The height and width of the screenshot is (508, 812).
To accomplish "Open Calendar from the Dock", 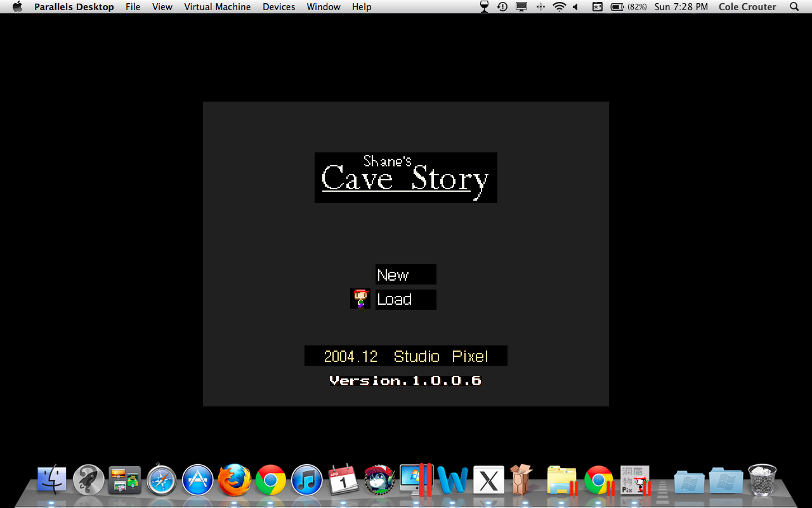I will point(343,480).
